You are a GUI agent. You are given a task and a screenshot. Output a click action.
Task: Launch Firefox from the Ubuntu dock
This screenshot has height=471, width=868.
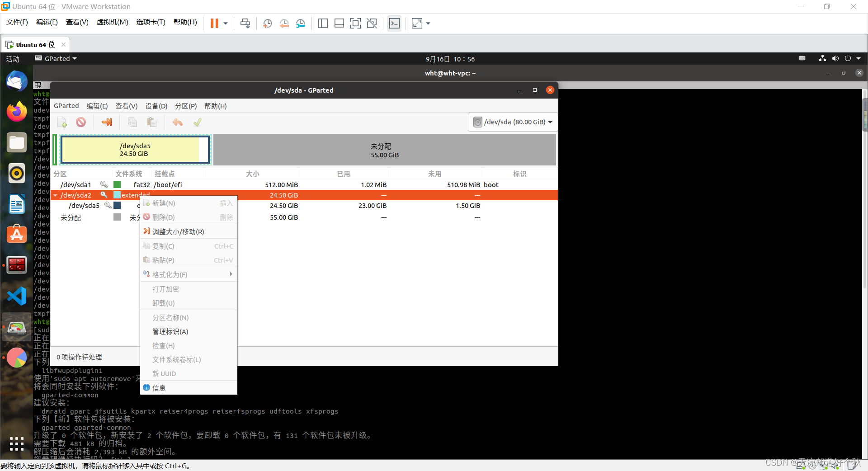pyautogui.click(x=17, y=112)
